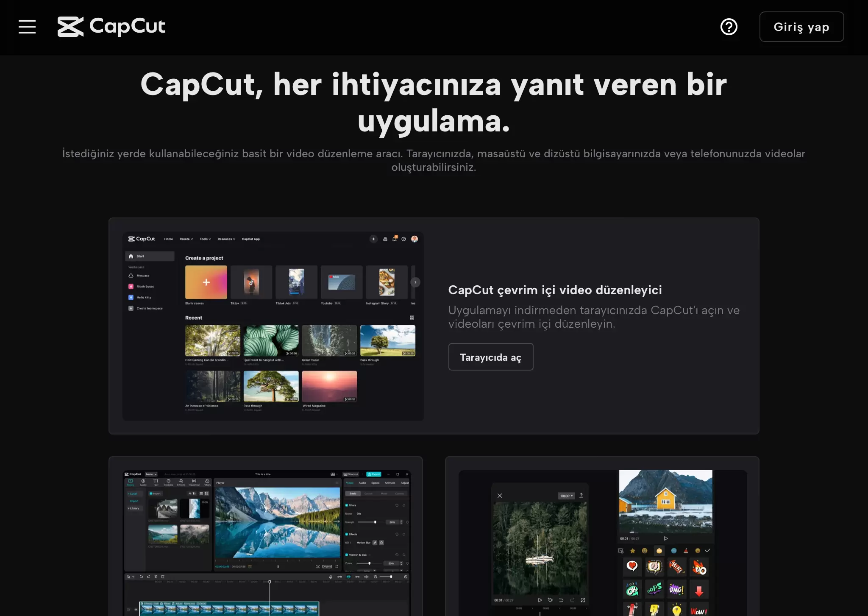Image resolution: width=868 pixels, height=616 pixels.
Task: Click the Giriş yap button
Action: click(801, 27)
